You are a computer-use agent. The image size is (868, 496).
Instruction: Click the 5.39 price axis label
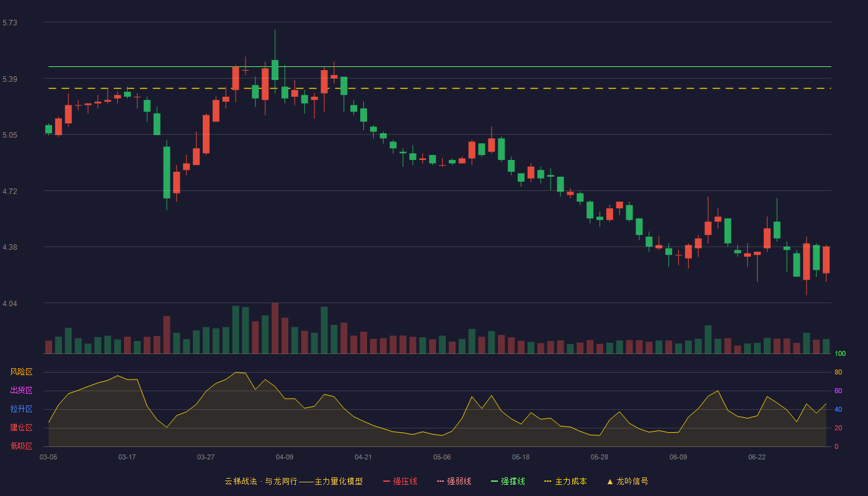10,79
